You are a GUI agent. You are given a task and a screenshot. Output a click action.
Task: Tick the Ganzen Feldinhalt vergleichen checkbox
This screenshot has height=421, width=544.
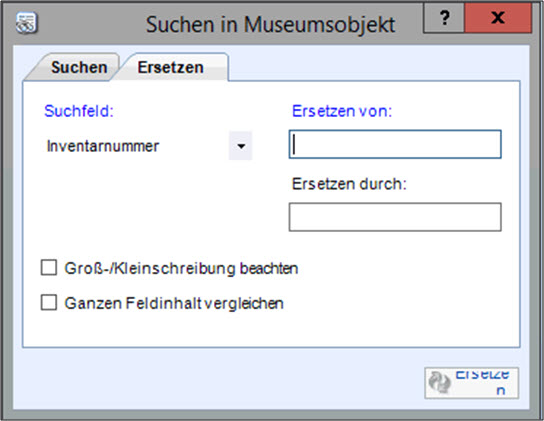pos(49,302)
